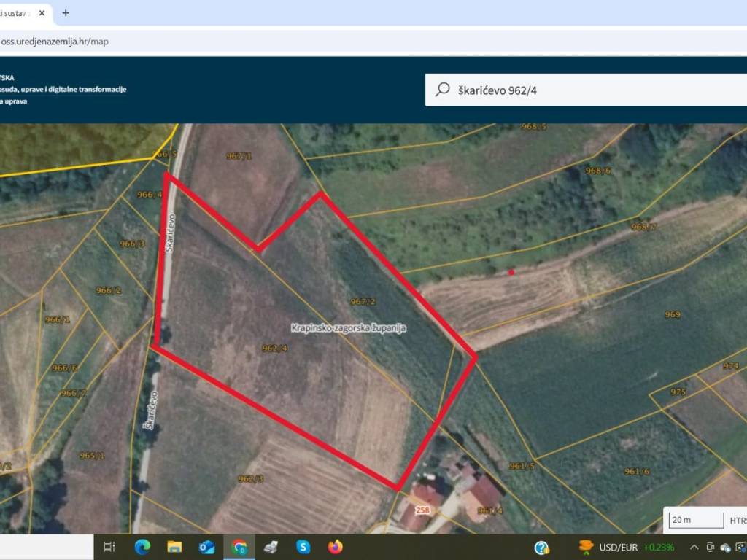The height and width of the screenshot is (560, 747).
Task: Launch Firefox from the taskbar
Action: pyautogui.click(x=335, y=547)
